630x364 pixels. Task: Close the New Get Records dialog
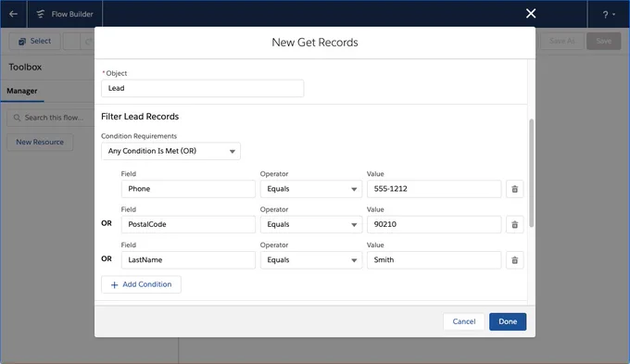pos(531,14)
